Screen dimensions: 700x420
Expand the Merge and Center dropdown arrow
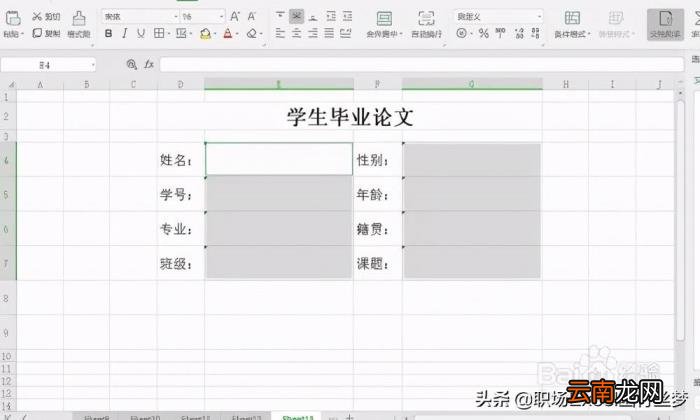pos(401,34)
